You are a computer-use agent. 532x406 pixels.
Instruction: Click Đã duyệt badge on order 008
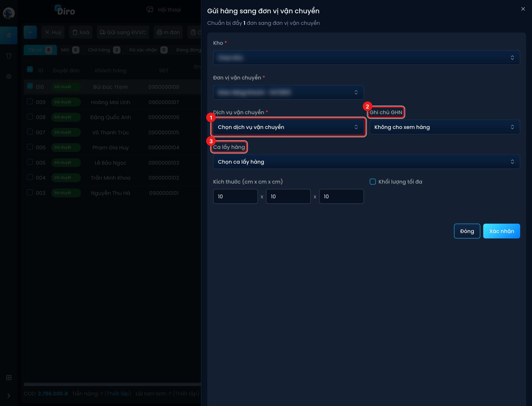point(66,117)
